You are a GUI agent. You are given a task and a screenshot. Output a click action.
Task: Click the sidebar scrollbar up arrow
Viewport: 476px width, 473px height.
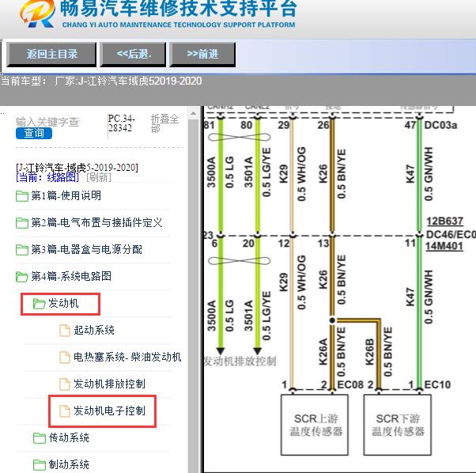point(193,114)
